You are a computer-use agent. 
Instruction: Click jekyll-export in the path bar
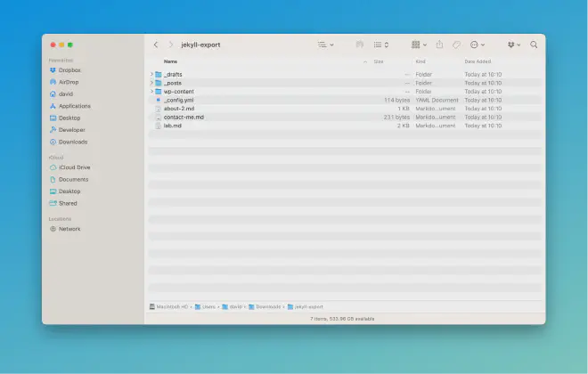click(306, 306)
